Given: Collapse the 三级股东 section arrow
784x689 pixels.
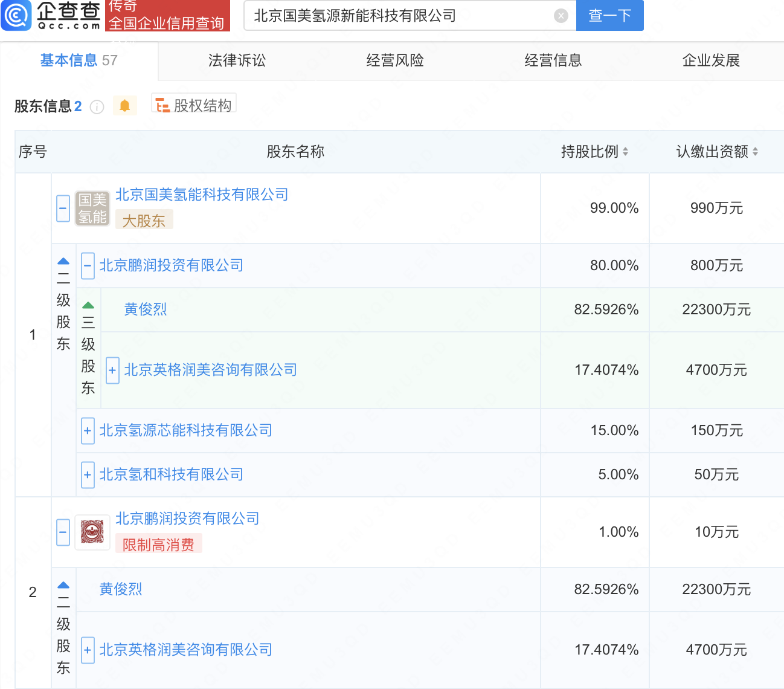Looking at the screenshot, I should (x=88, y=305).
